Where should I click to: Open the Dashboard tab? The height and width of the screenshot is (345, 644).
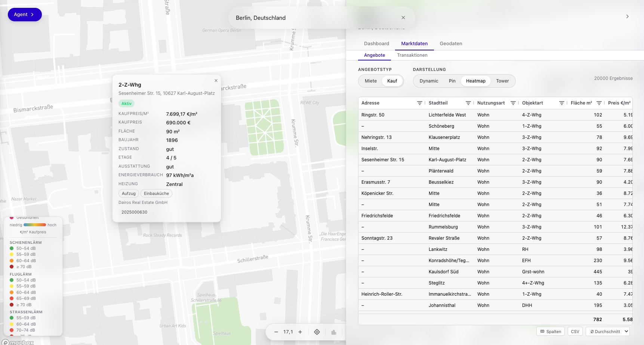coord(376,44)
